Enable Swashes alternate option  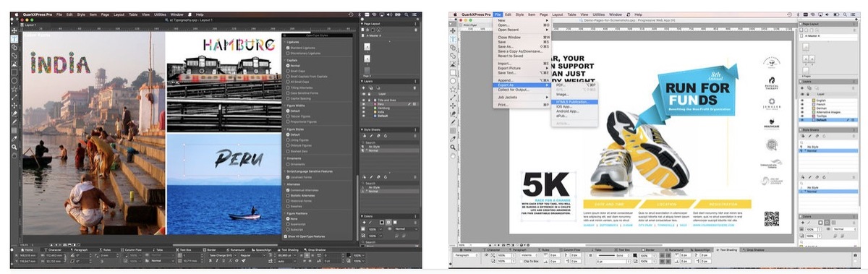pos(288,206)
